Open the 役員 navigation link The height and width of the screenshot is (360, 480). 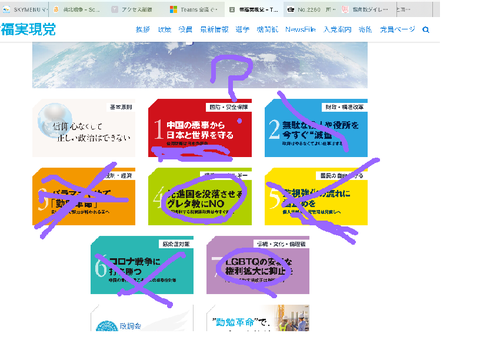pyautogui.click(x=185, y=29)
